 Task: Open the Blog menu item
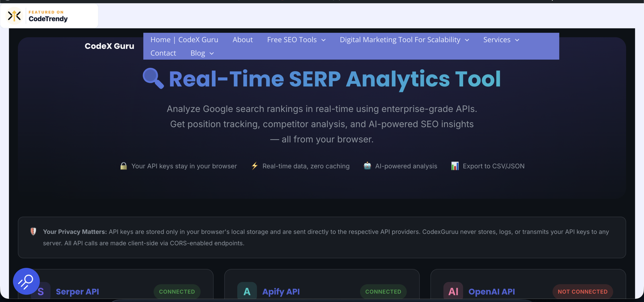point(198,53)
